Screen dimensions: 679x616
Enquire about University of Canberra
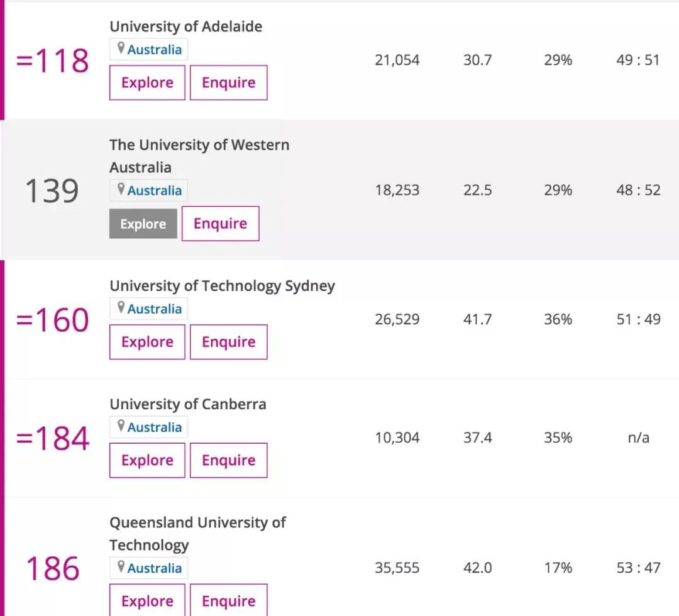[x=229, y=460]
